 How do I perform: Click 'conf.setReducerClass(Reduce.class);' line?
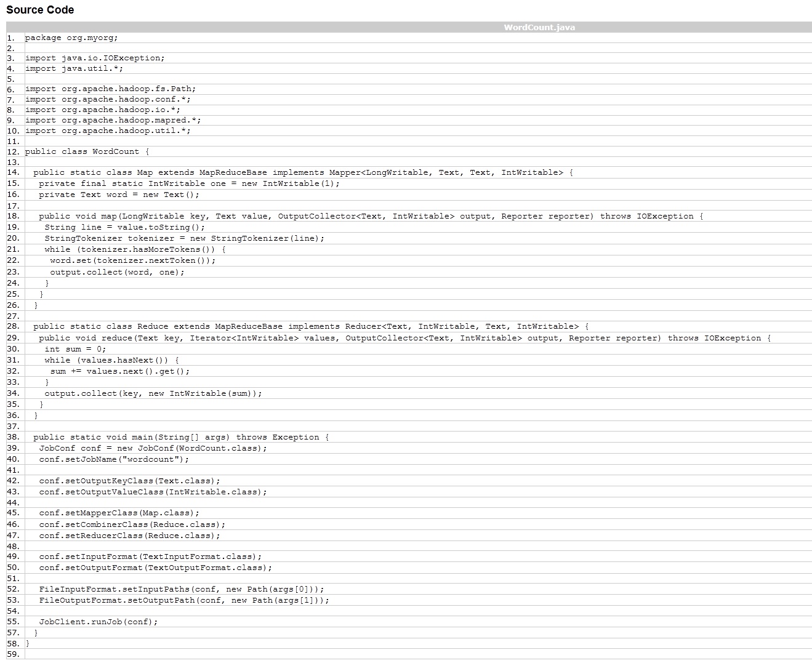[129, 536]
